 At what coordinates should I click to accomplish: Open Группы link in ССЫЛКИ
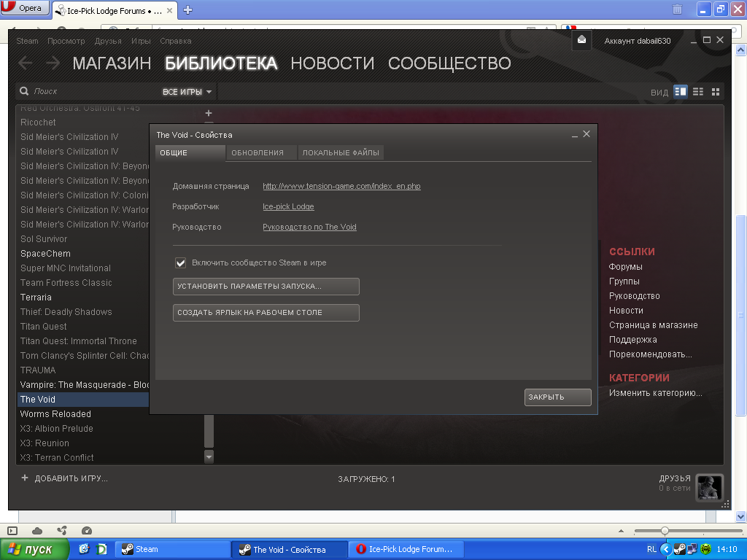[x=624, y=281]
